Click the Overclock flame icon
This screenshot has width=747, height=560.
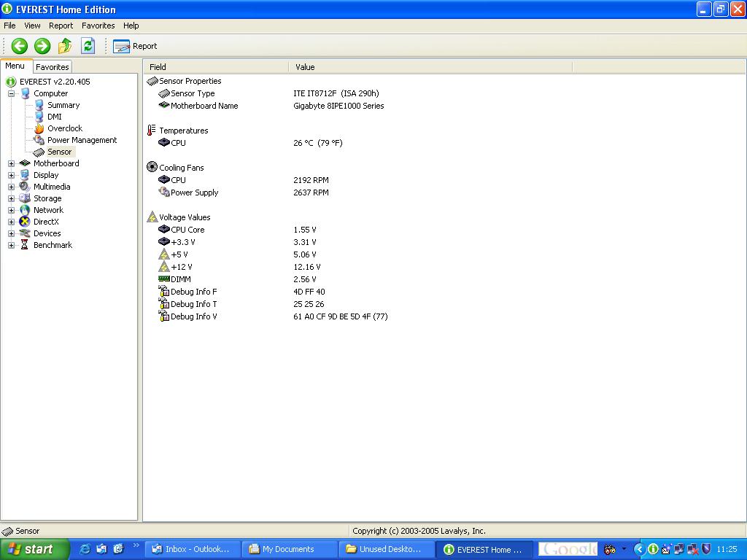point(39,128)
